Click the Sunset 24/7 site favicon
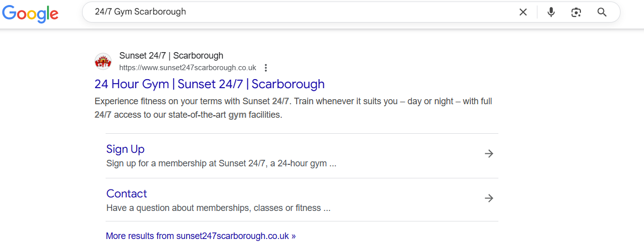The height and width of the screenshot is (244, 644). click(x=103, y=61)
